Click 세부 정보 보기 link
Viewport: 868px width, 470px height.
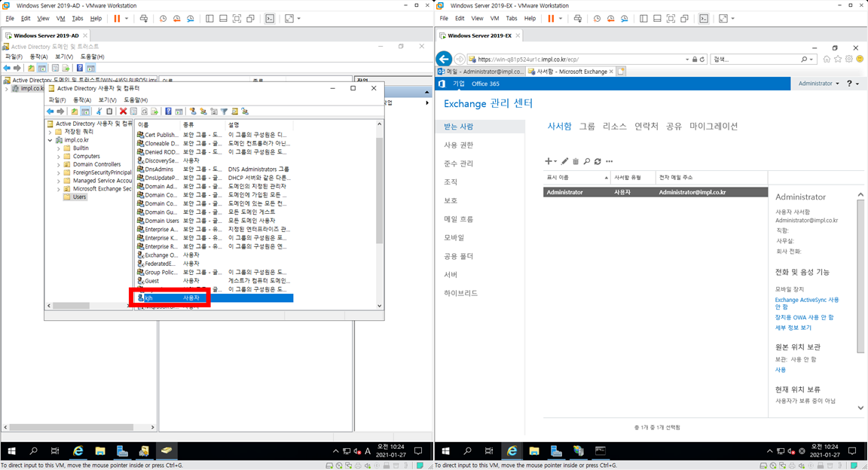click(x=793, y=328)
